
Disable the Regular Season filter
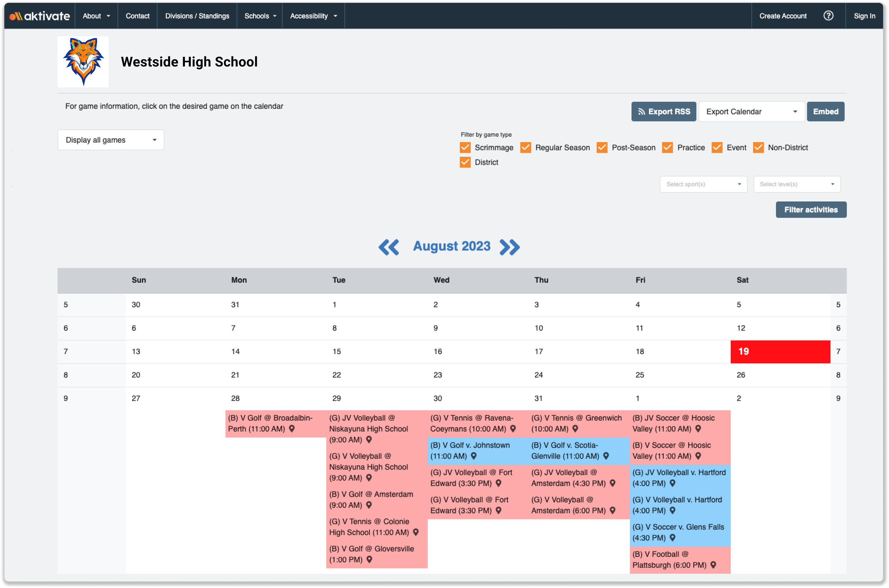click(x=526, y=148)
